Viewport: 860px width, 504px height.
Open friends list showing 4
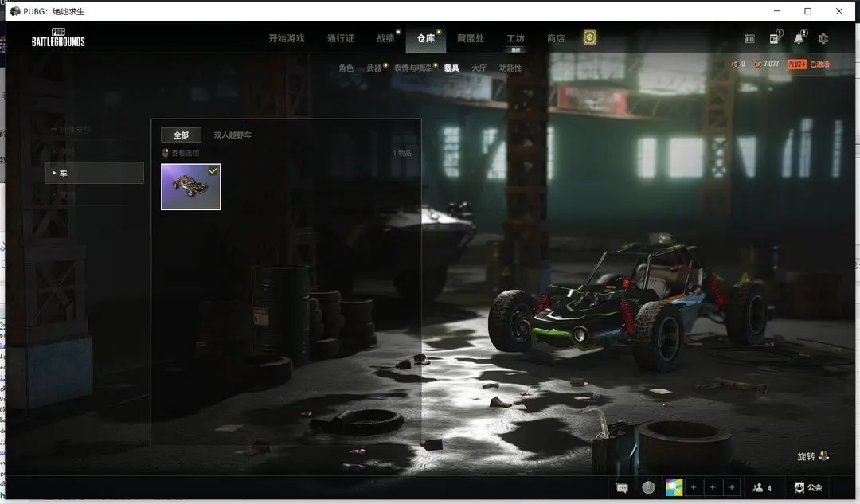[x=762, y=487]
